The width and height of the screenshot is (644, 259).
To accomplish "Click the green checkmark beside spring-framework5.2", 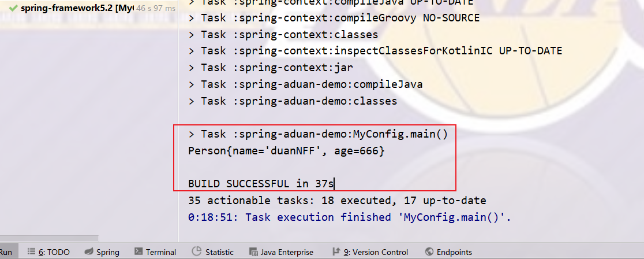I will pos(13,8).
